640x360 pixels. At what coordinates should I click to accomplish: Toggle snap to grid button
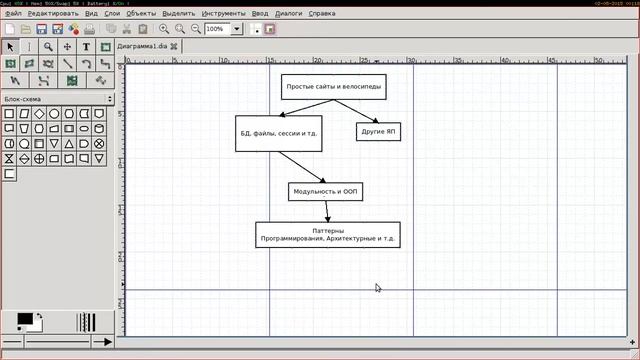pyautogui.click(x=256, y=29)
